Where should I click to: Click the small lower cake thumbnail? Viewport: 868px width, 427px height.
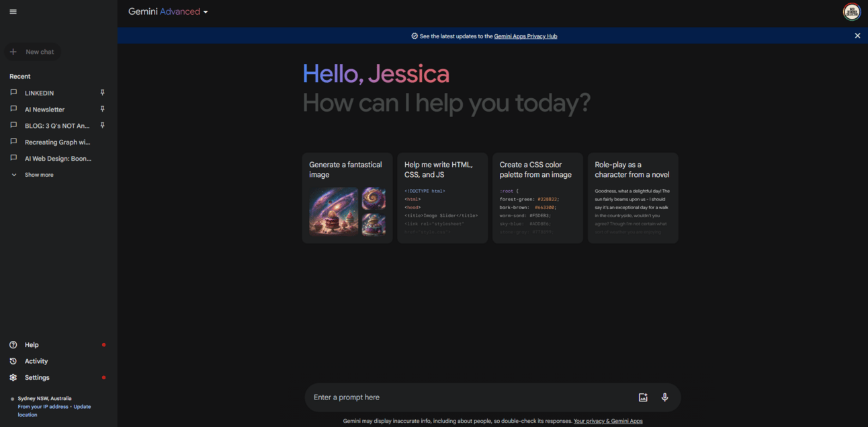[374, 225]
